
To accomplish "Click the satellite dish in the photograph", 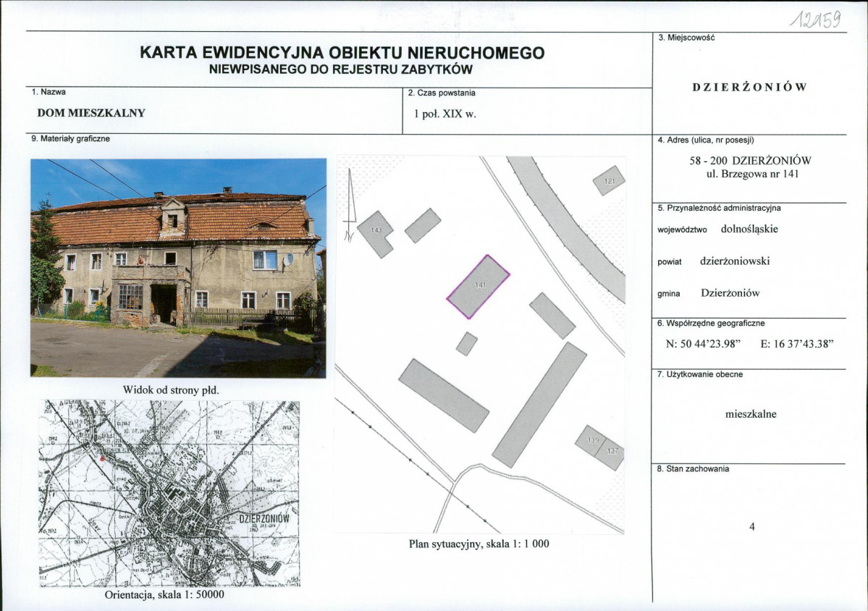I will pos(288,259).
